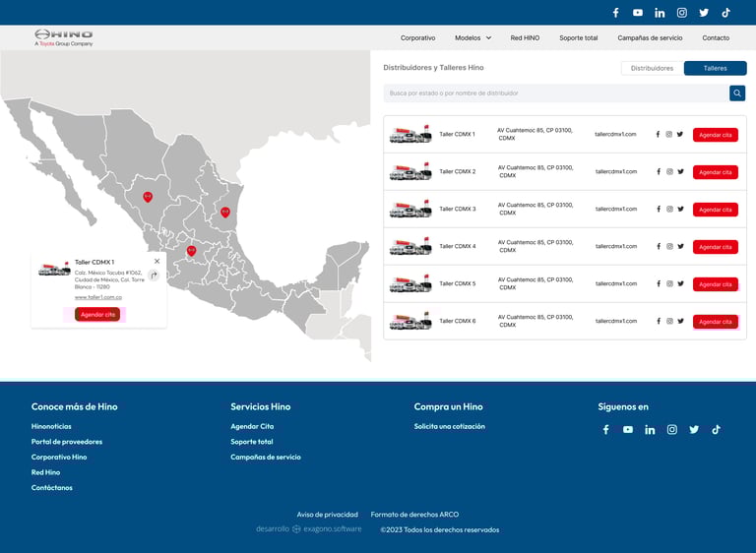Focus the search by state or distributor field
Image resolution: width=756 pixels, height=553 pixels.
[x=556, y=93]
